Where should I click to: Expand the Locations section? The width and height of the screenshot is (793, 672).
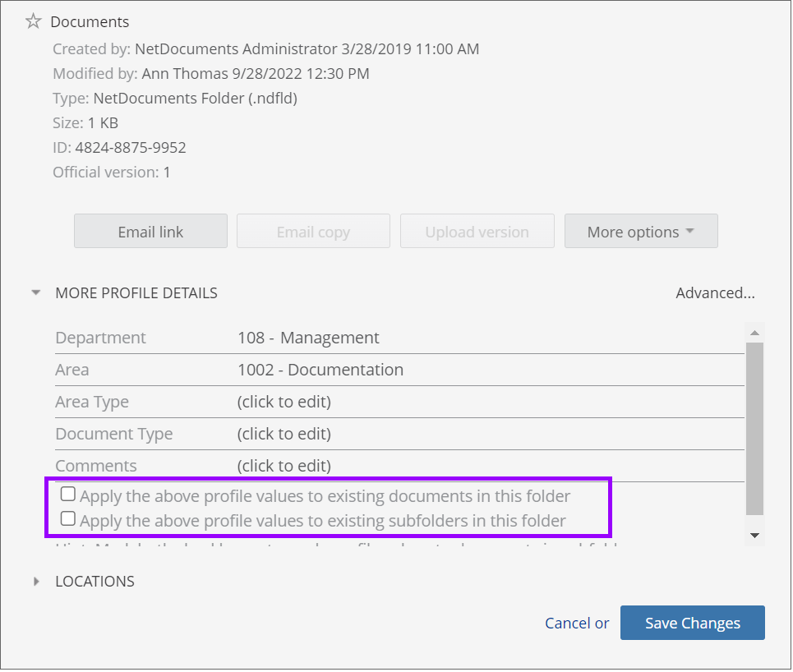[36, 582]
